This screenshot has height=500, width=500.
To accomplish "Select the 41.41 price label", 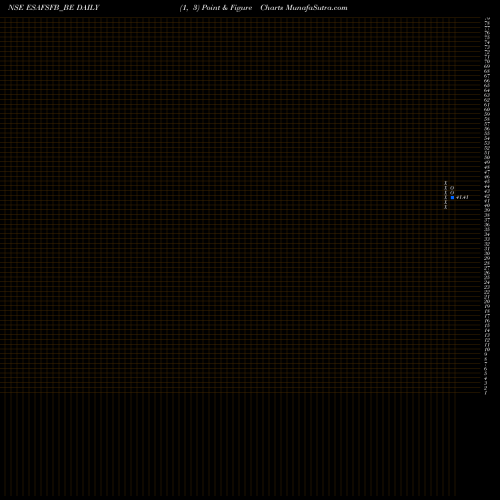I will coord(462,197).
